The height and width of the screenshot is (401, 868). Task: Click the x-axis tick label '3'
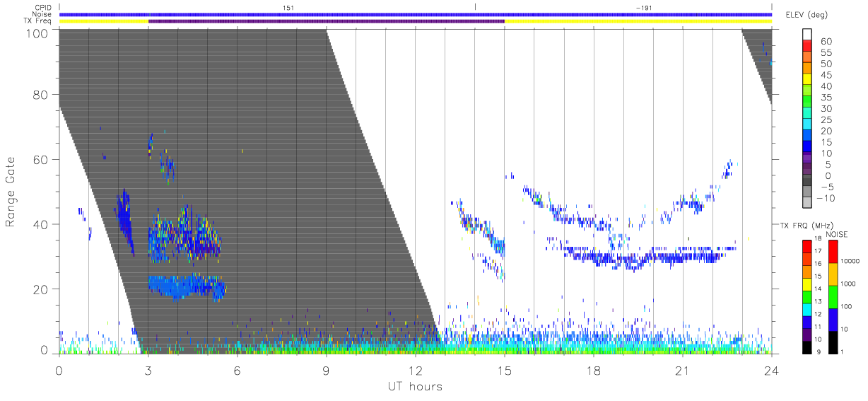(x=148, y=371)
